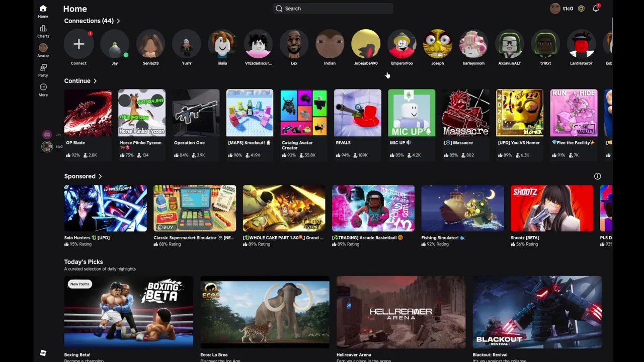644x362 pixels.
Task: Click the RIVALS game title text
Action: coord(343,143)
